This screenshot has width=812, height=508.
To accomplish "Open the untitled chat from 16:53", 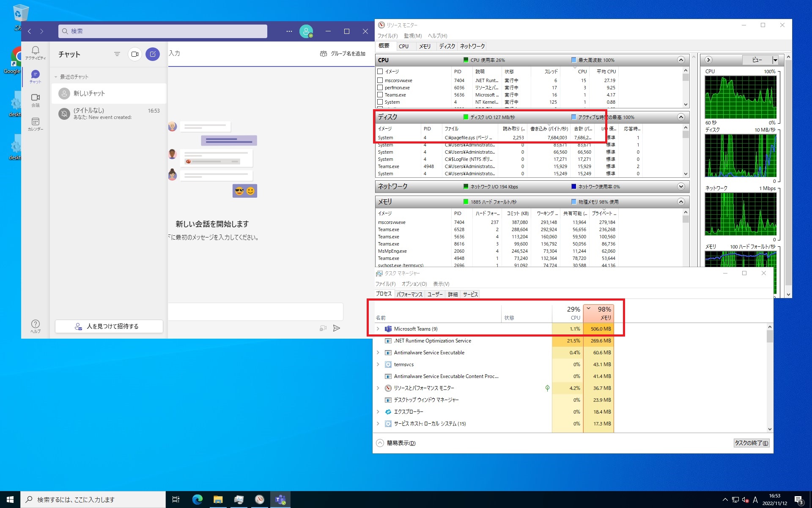I will tap(109, 113).
